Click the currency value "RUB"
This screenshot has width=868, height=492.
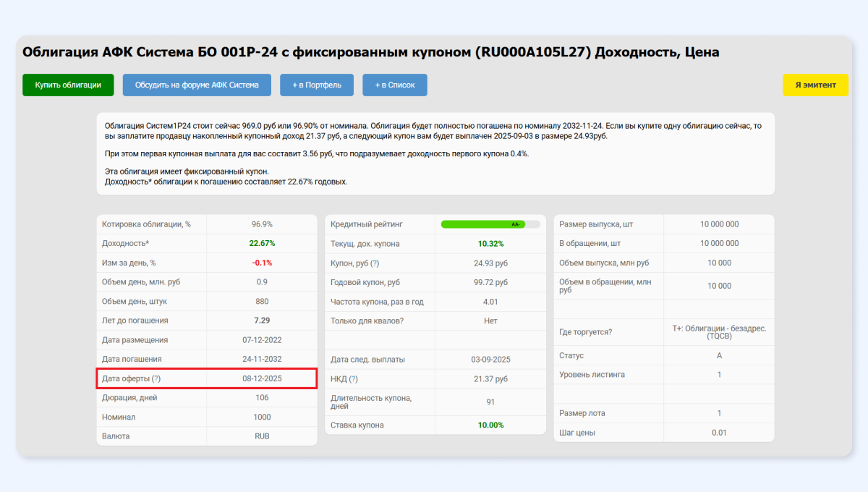pos(262,436)
